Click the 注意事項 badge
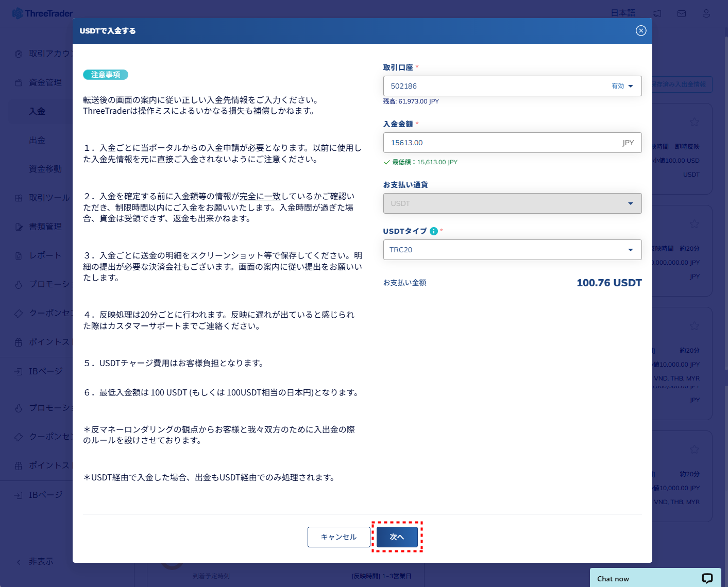Viewport: 728px width, 587px height. [106, 75]
